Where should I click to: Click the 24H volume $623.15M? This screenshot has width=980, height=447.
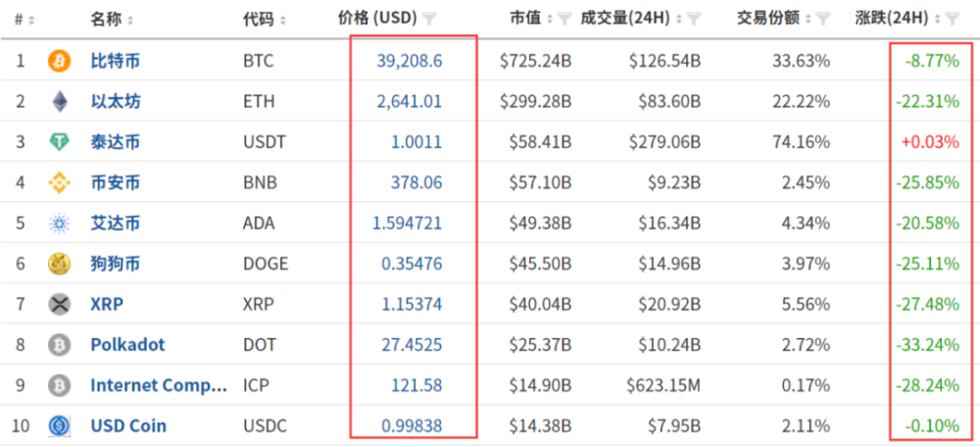[x=663, y=385]
